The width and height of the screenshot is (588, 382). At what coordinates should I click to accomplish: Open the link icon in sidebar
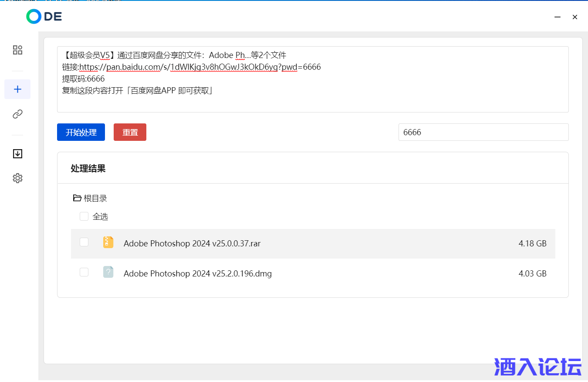(x=17, y=114)
